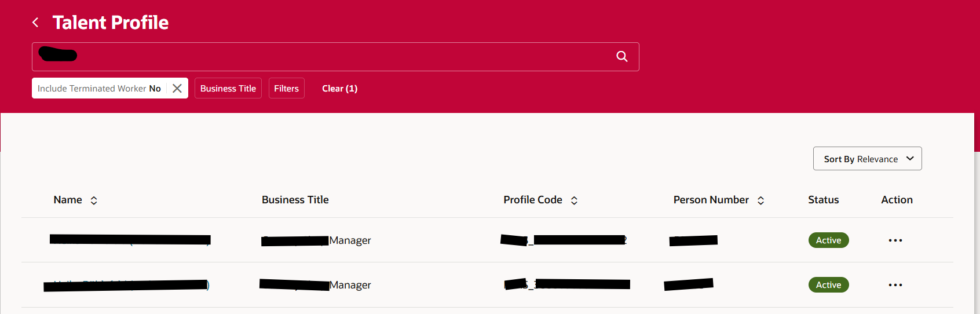This screenshot has width=980, height=314.
Task: Clear (1) applied filter
Action: (x=340, y=88)
